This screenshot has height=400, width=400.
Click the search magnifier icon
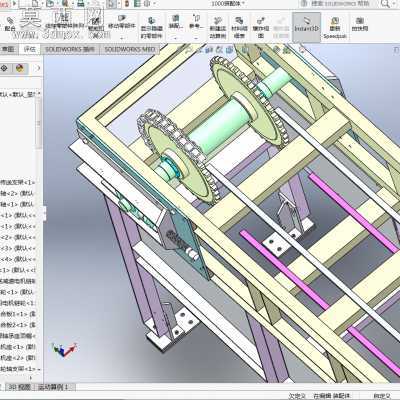pos(385,4)
